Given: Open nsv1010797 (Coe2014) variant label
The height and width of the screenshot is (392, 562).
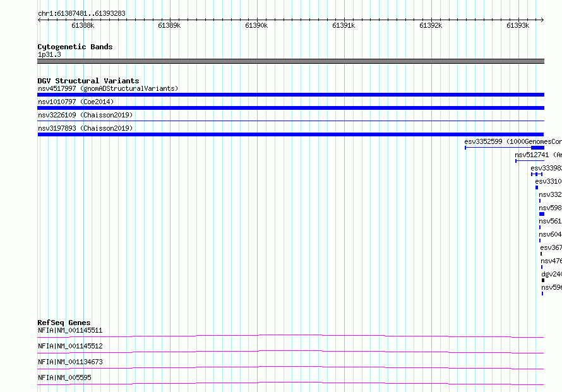Looking at the screenshot, I should tap(76, 102).
